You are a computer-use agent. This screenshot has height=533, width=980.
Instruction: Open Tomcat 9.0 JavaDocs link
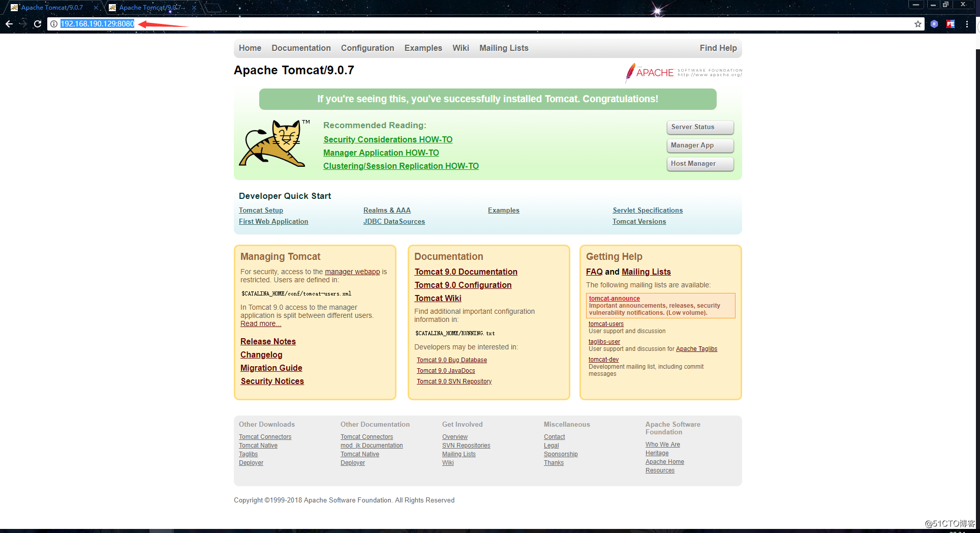(x=446, y=371)
